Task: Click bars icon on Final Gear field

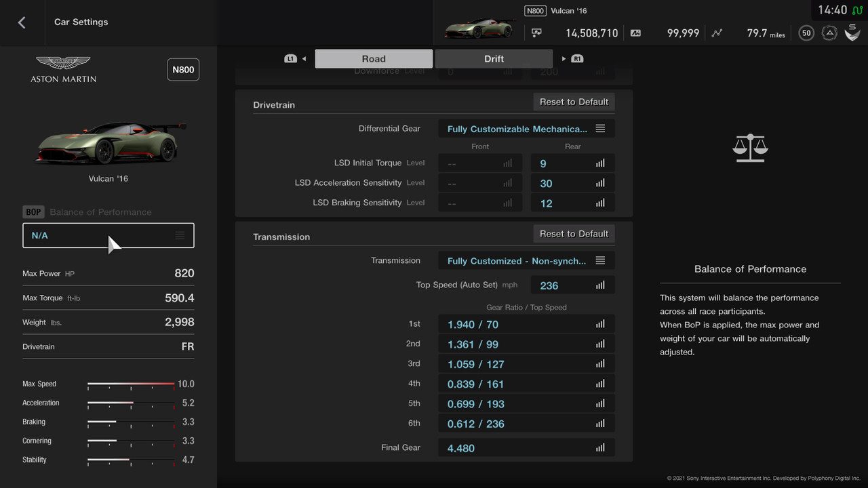Action: click(600, 448)
